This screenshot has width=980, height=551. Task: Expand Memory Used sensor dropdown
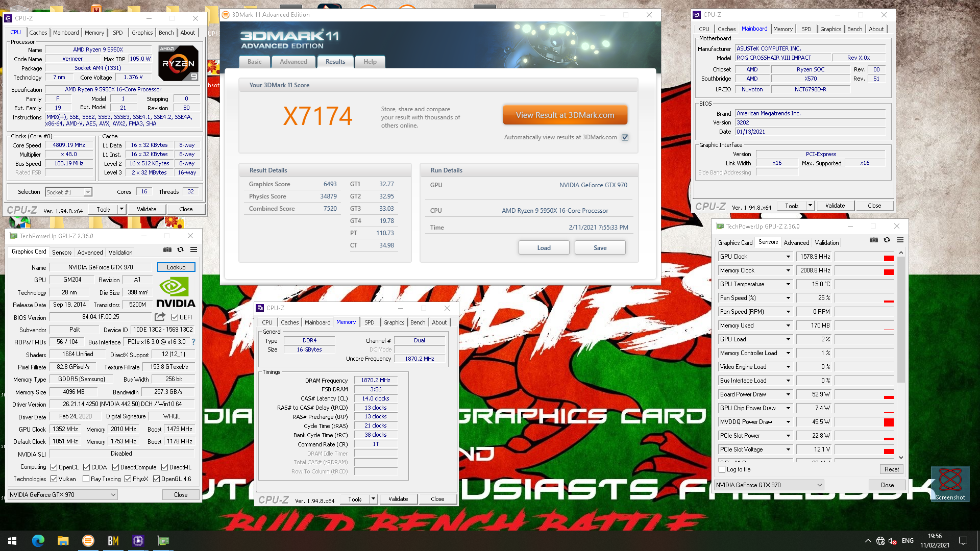(x=788, y=325)
